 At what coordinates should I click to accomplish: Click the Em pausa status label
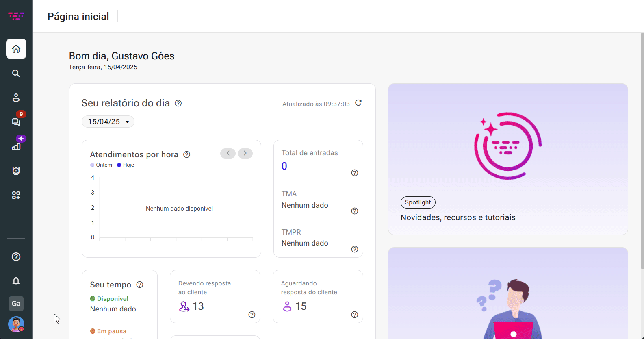point(108,331)
